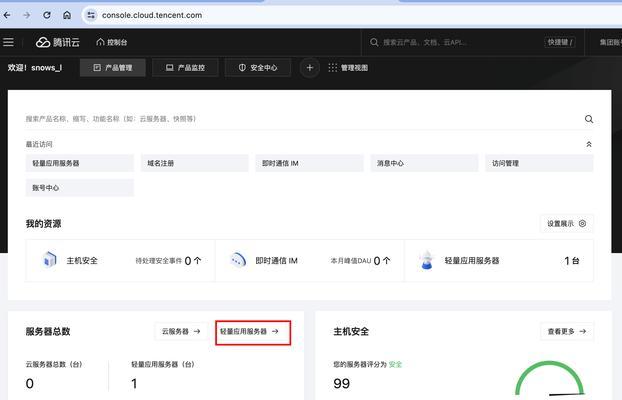Switch to 产品管理 tab
Viewport: 622px width, 400px height.
[x=113, y=68]
